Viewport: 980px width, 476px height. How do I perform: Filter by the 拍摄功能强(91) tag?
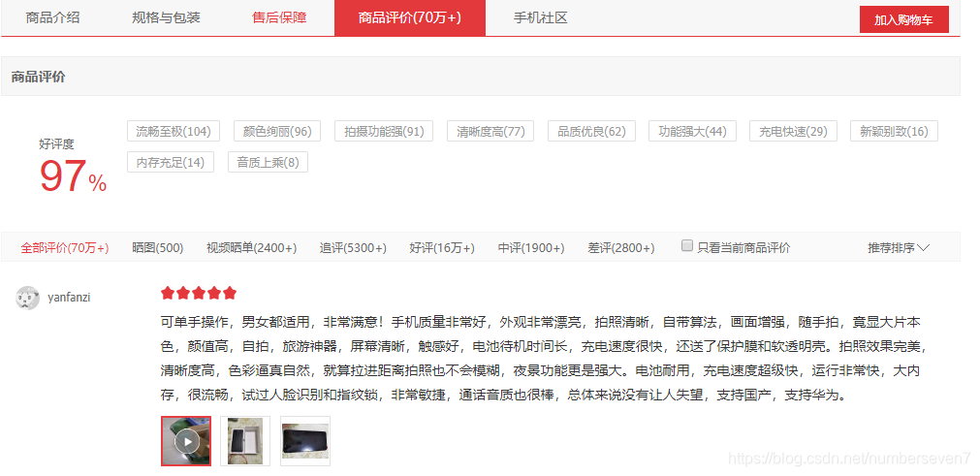pyautogui.click(x=384, y=131)
